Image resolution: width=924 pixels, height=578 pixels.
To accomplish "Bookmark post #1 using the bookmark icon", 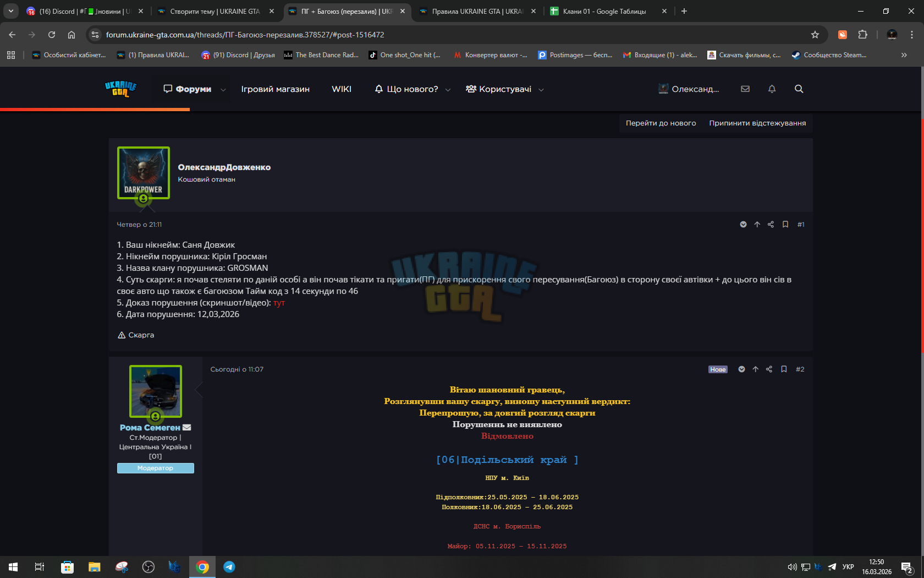I will [x=785, y=225].
